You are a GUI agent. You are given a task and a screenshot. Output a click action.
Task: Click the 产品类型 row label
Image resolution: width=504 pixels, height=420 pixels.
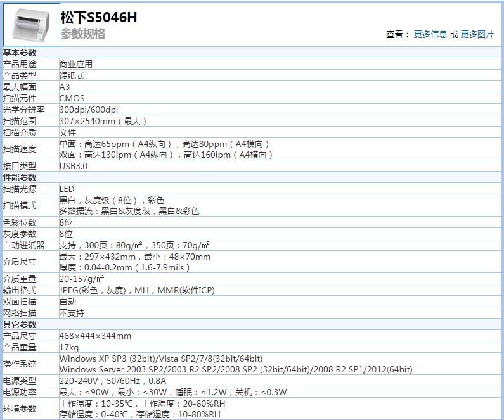click(20, 75)
